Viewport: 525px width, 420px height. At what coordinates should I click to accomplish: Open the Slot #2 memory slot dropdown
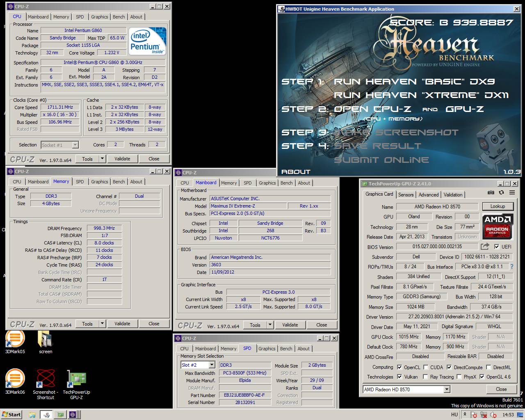pyautogui.click(x=212, y=365)
